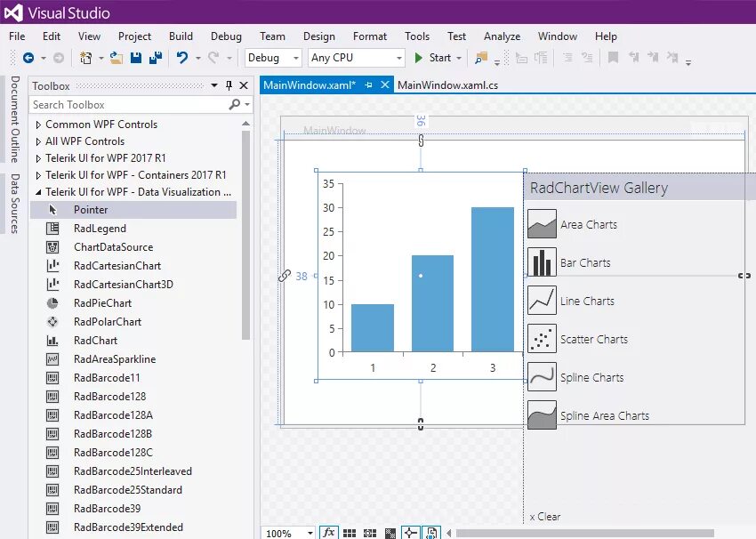Viewport: 756px width, 539px height.
Task: Open the Start button dropdown arrow
Action: [459, 58]
